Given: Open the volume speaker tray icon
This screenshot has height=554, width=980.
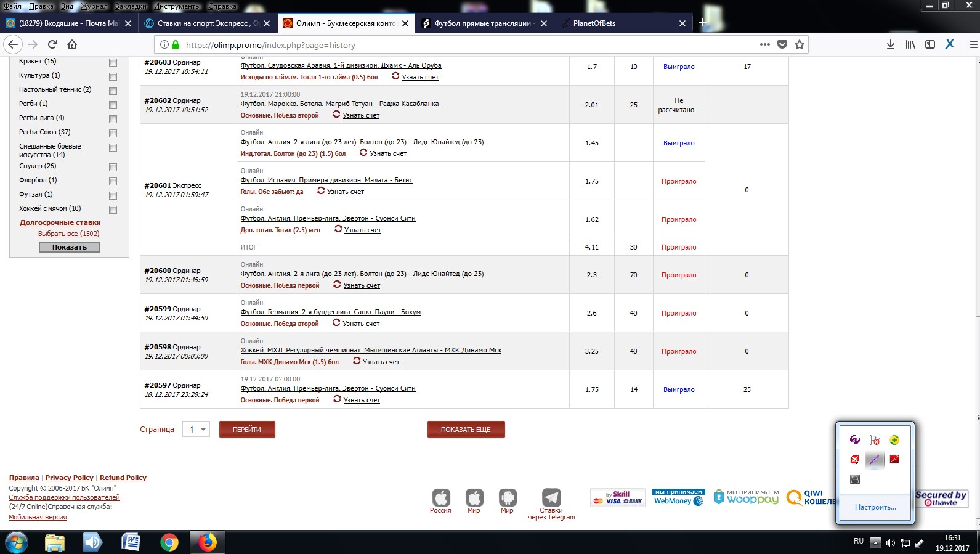Looking at the screenshot, I should (x=890, y=543).
